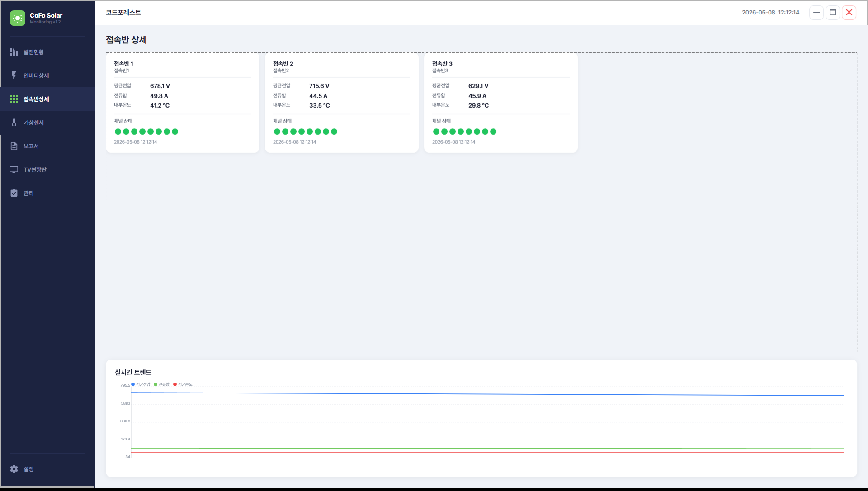Open 보고서 via the document icon
The width and height of the screenshot is (868, 491).
click(x=14, y=146)
